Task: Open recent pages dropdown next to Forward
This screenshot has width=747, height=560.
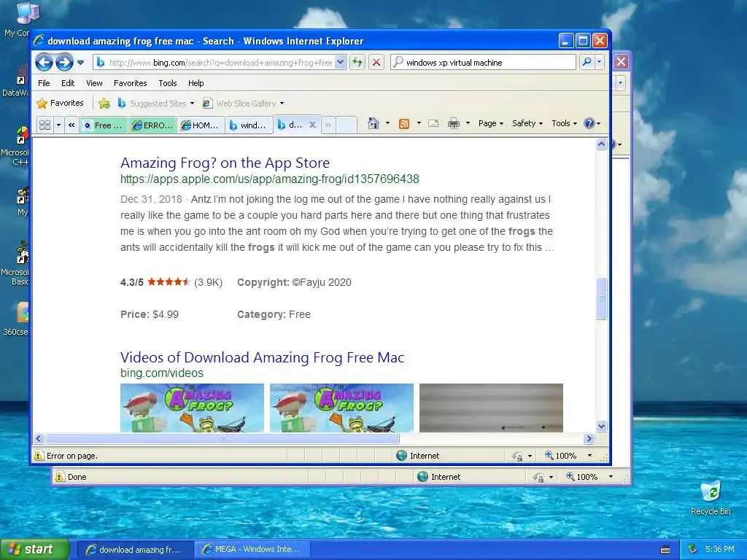Action: 80,63
